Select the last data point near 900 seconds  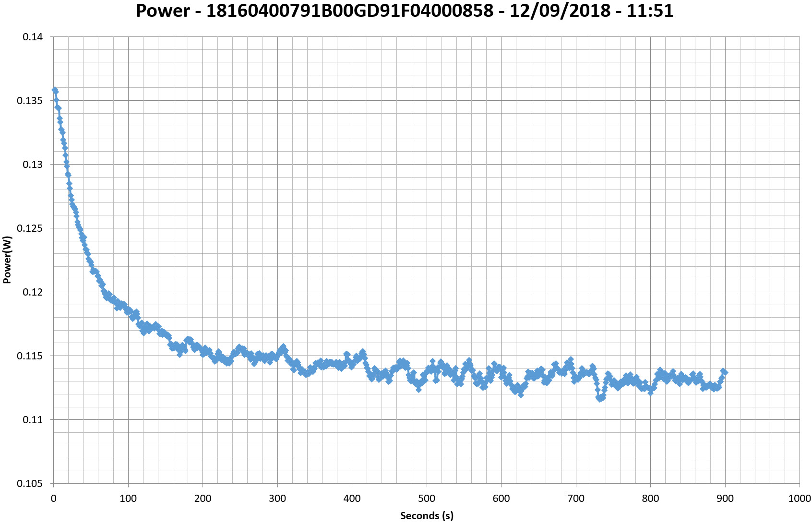point(724,372)
